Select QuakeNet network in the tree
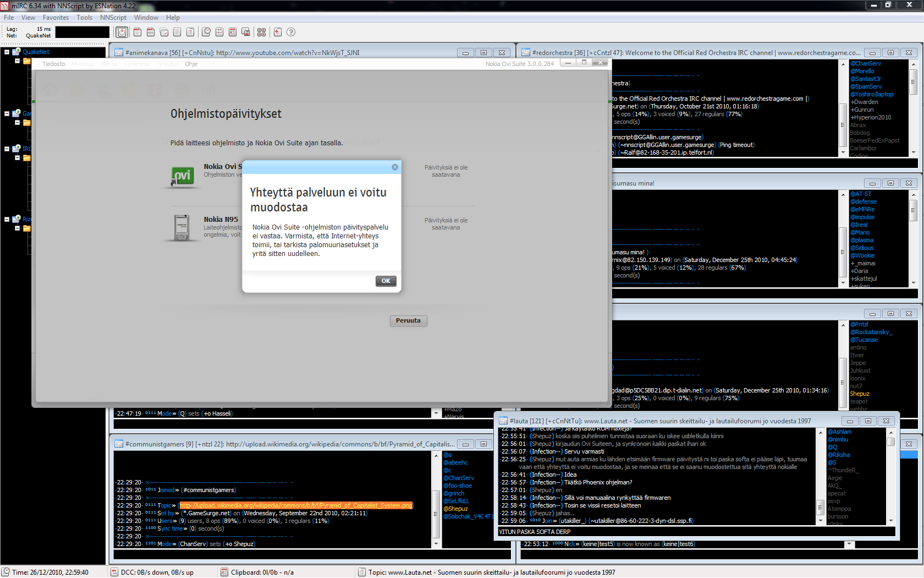The width and height of the screenshot is (924, 578). [36, 52]
